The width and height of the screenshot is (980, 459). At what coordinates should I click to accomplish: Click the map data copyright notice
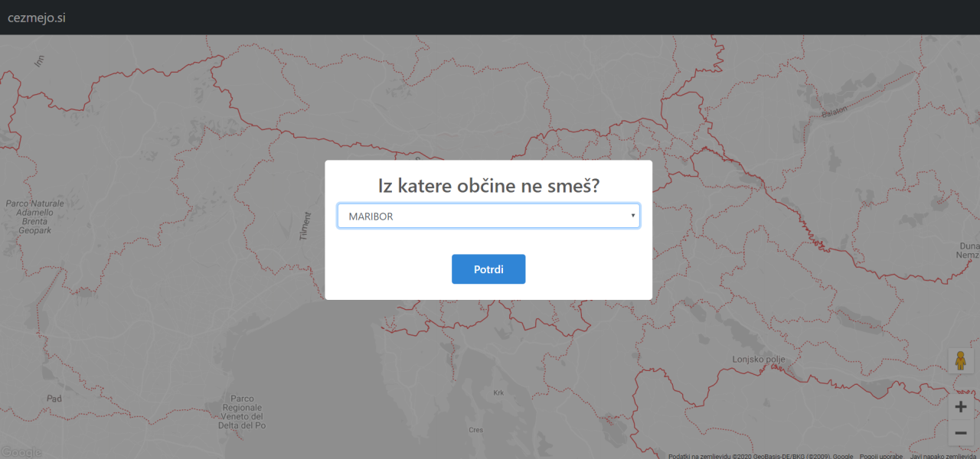coord(760,456)
